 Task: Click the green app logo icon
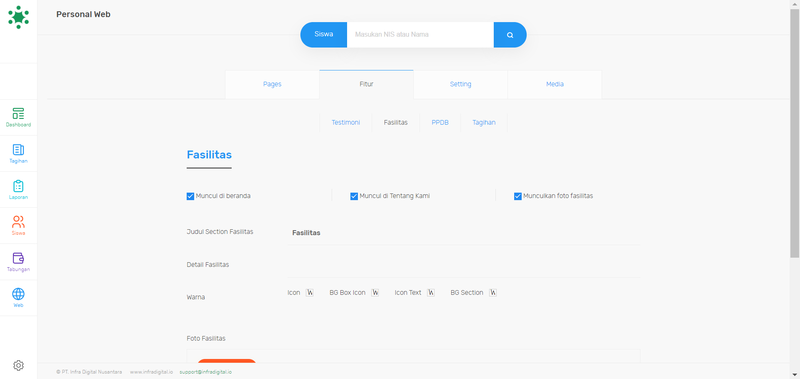(18, 17)
